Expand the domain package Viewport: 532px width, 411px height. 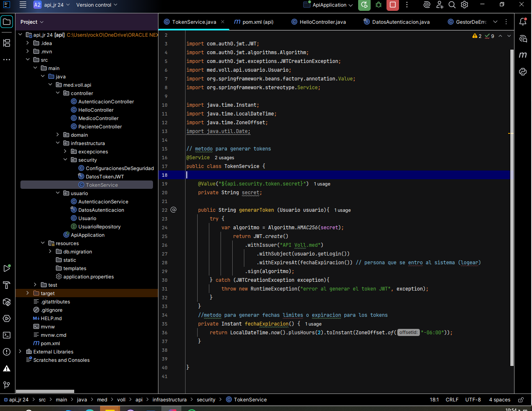(58, 135)
